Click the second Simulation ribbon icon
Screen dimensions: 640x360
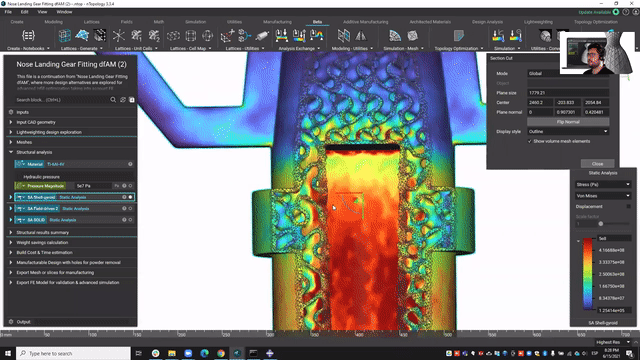click(516, 36)
